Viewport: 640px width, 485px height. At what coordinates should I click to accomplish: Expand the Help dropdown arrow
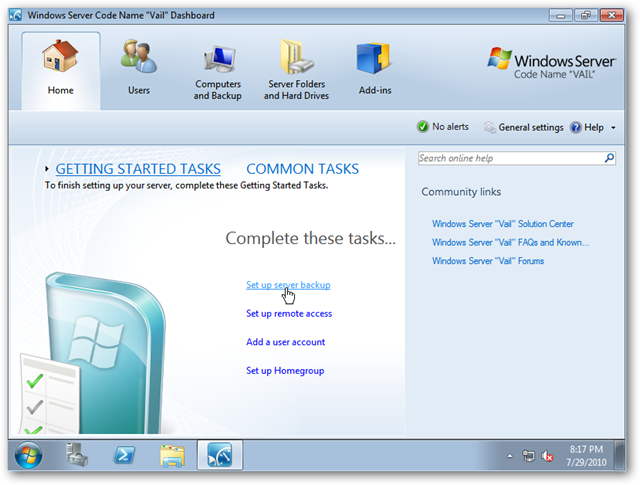[x=613, y=128]
